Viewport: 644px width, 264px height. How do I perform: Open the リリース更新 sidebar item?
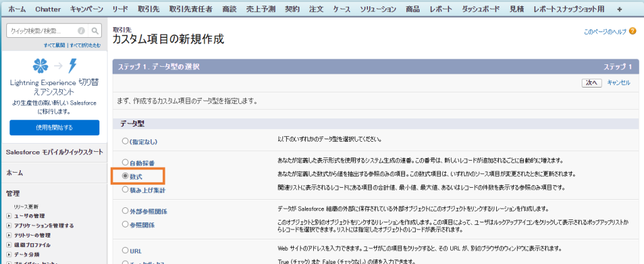point(26,207)
